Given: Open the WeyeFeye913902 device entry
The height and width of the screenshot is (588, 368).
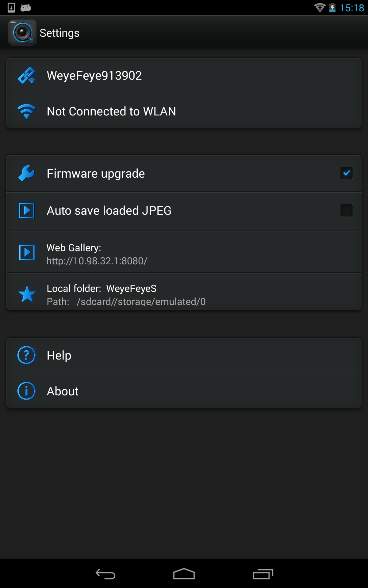Looking at the screenshot, I should [x=94, y=76].
